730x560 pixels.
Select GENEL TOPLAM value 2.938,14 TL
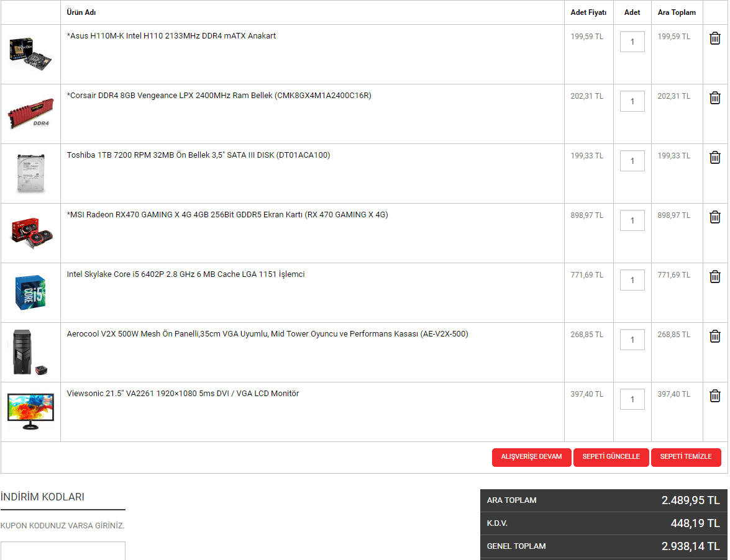tap(690, 546)
